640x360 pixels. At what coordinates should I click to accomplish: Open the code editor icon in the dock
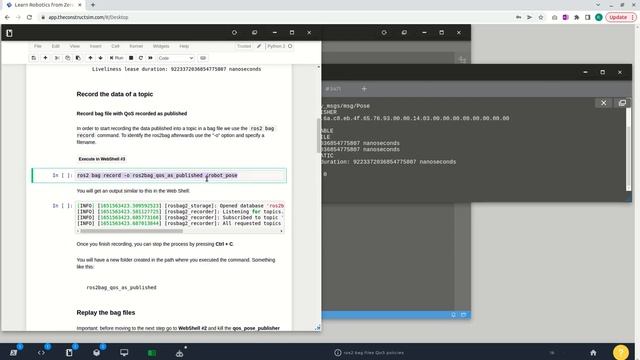pos(41,353)
